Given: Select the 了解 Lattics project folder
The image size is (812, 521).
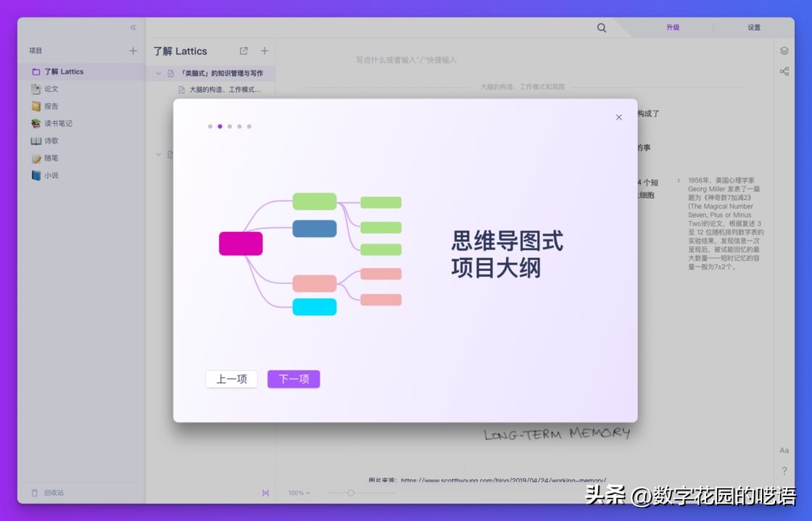Looking at the screenshot, I should click(81, 72).
